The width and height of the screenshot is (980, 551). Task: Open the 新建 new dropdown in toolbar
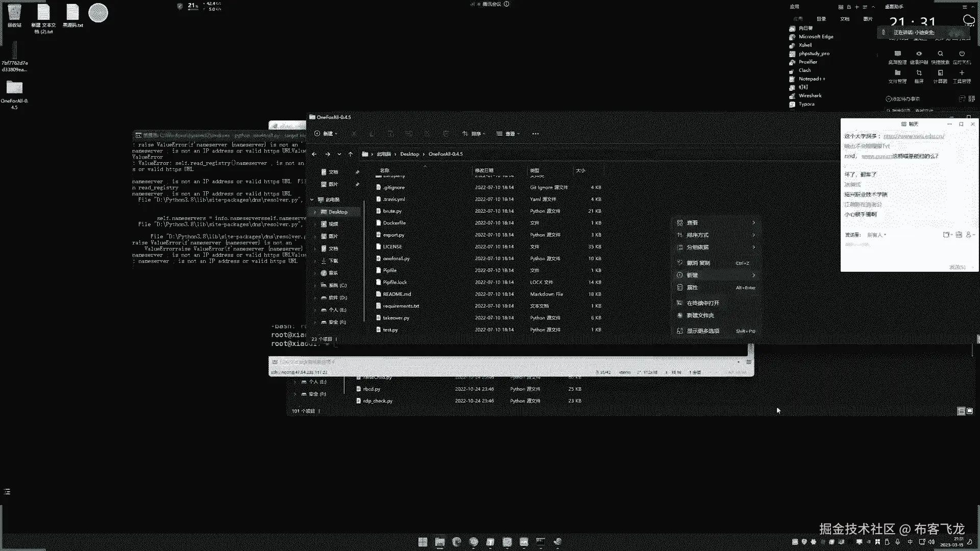[326, 134]
